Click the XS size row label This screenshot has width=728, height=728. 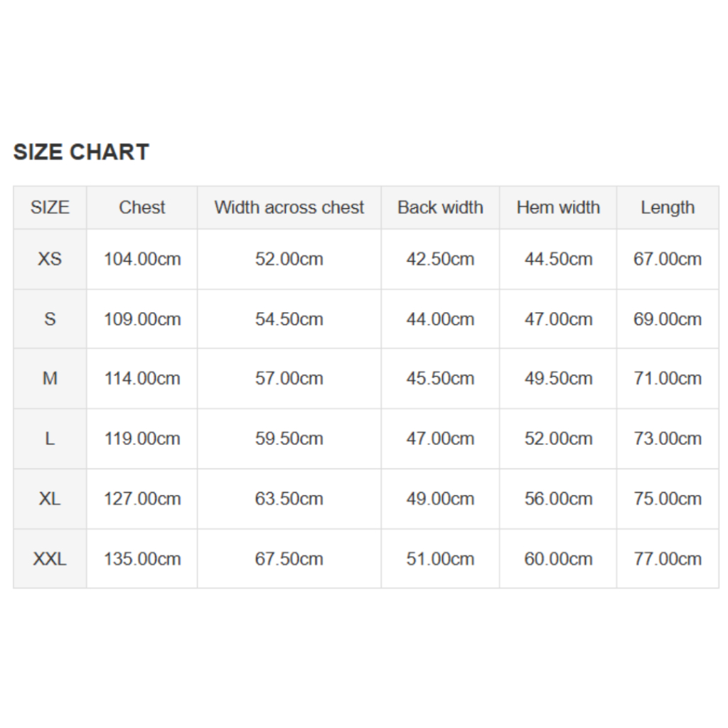[x=50, y=259]
